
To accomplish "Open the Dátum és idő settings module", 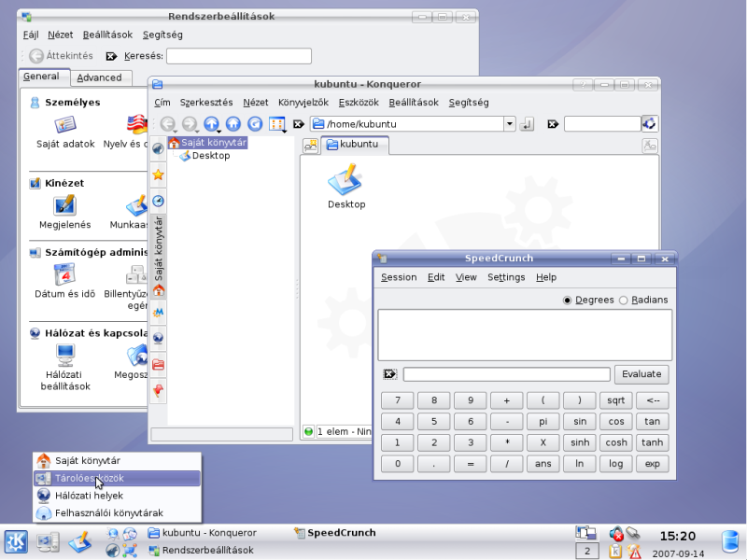I will coord(64,281).
